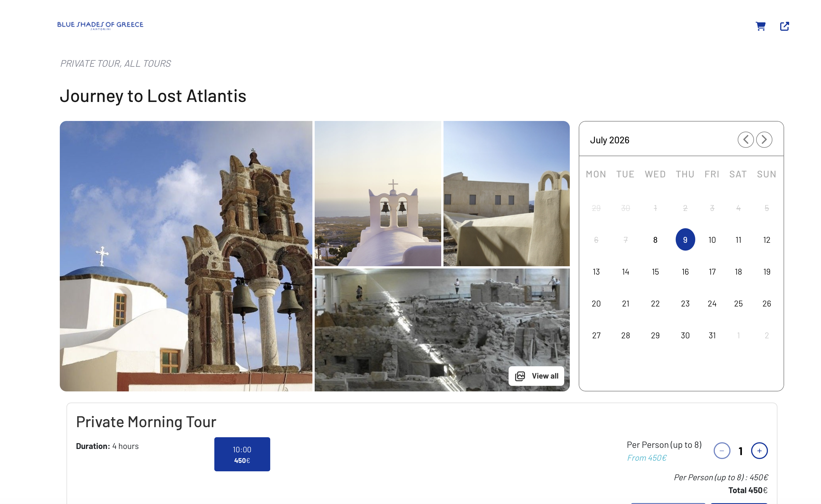Click the highlighted date 9

(685, 240)
